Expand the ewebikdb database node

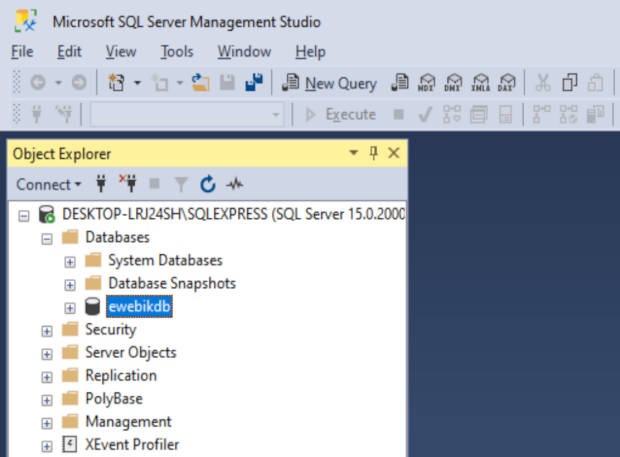(x=70, y=308)
